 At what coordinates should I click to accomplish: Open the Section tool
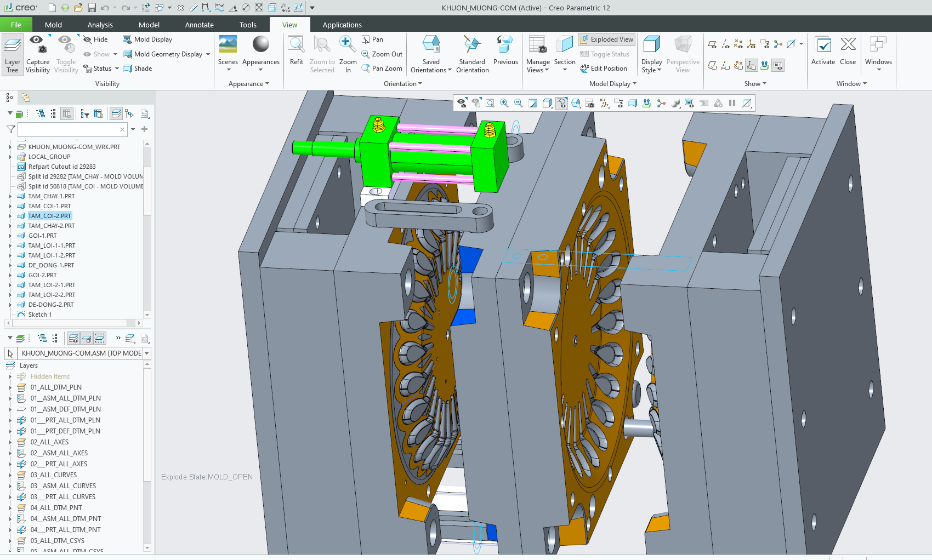point(564,53)
